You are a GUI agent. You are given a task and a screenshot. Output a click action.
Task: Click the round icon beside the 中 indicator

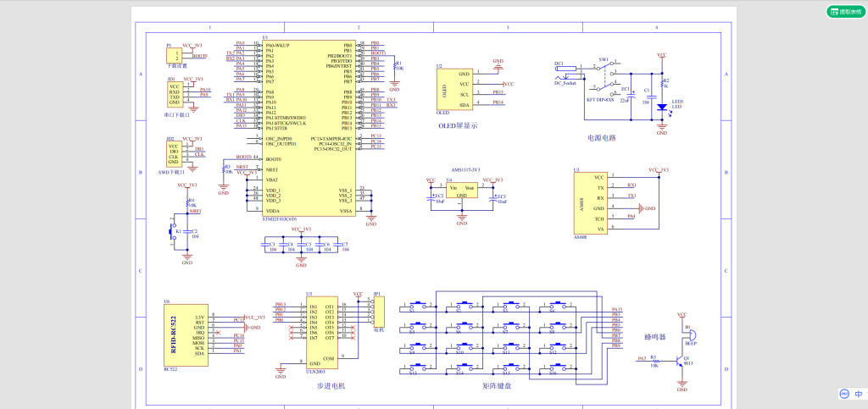point(844,395)
